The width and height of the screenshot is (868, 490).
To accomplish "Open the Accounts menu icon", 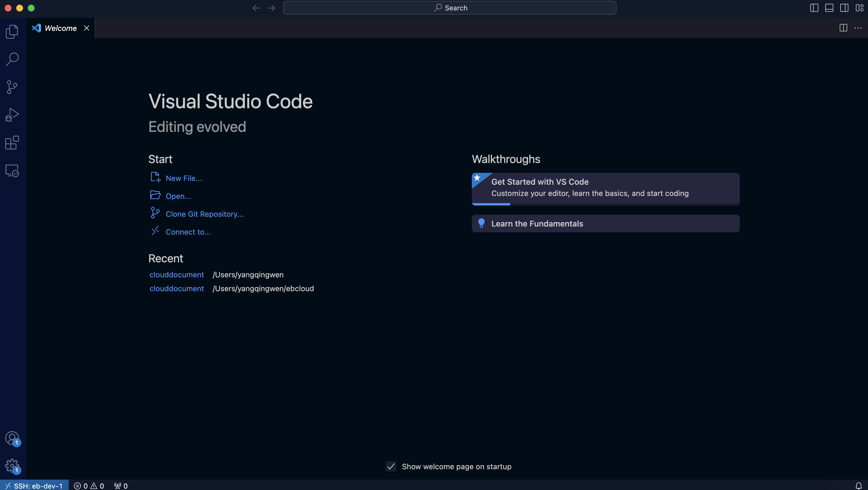I will [12, 438].
